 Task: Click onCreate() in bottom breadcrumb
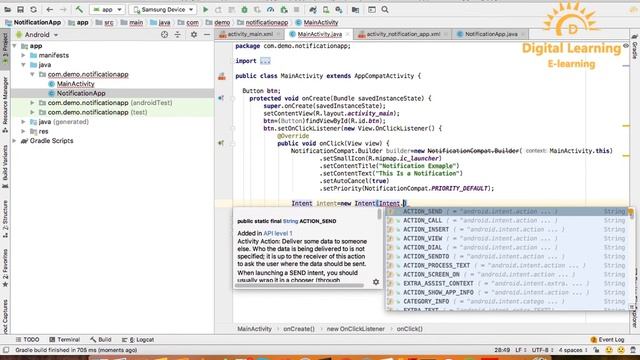click(x=299, y=329)
